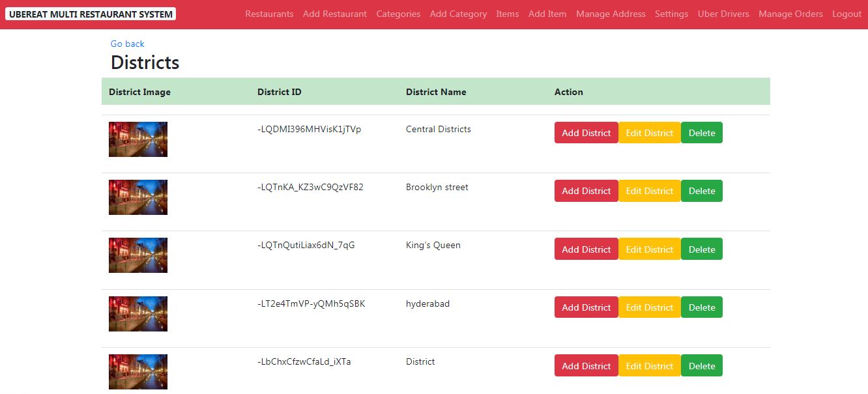The image size is (868, 394).
Task: Log out via the Logout link
Action: [x=846, y=14]
